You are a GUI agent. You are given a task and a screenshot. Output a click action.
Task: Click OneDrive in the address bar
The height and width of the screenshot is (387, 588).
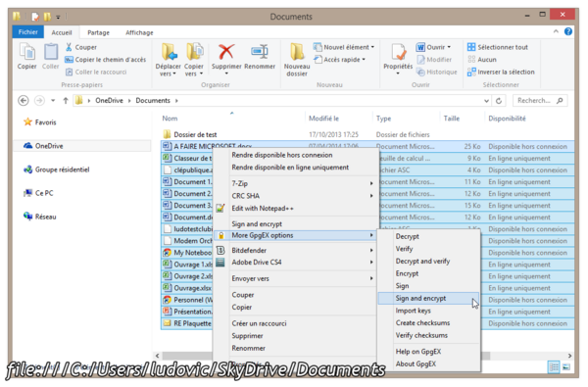tap(109, 101)
